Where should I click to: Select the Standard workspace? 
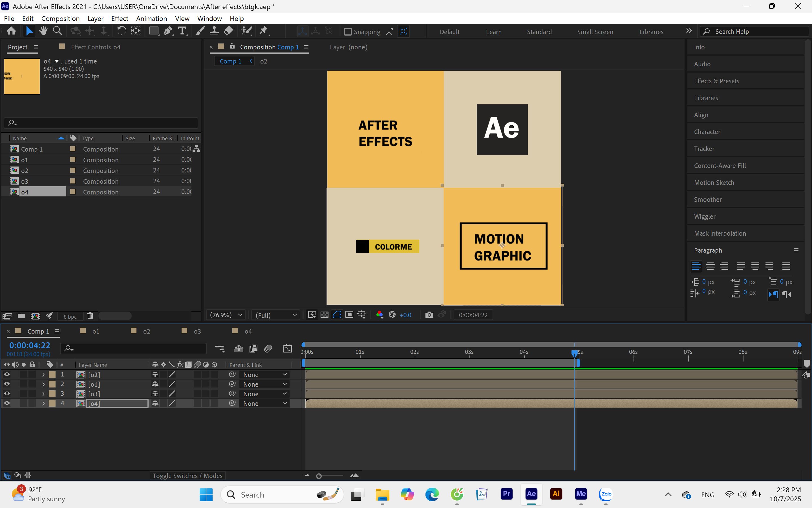pos(539,32)
